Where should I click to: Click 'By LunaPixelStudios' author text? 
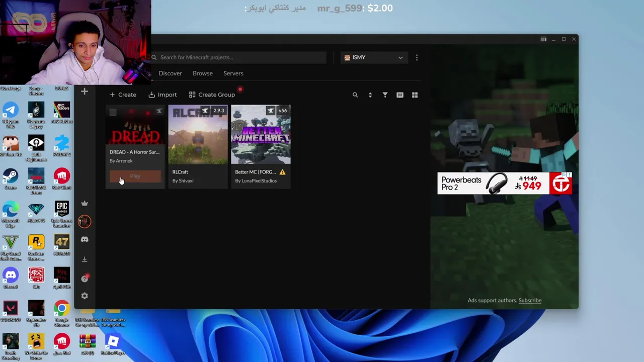point(256,181)
